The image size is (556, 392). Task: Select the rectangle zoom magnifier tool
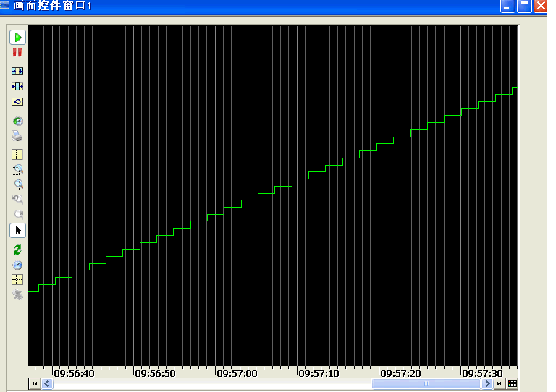point(17,170)
